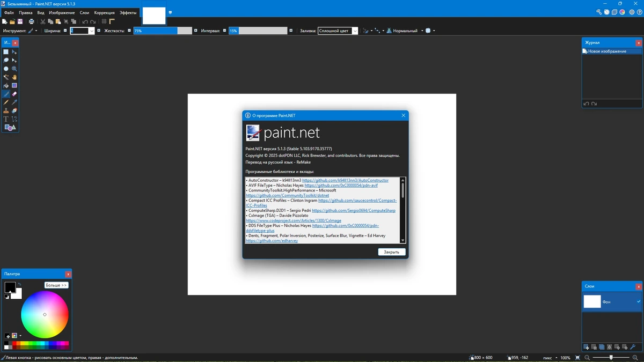Open the image list dropdown arrow
Viewport: 644px width, 362px height.
coord(170,12)
